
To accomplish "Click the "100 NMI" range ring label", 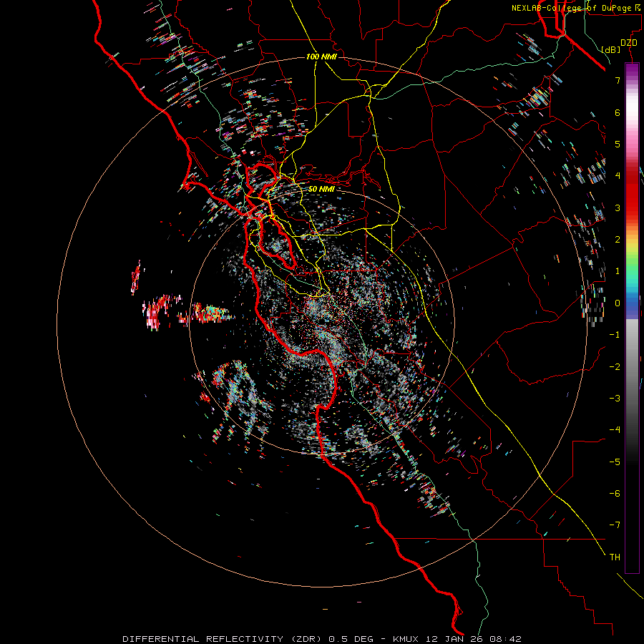I will tap(321, 57).
